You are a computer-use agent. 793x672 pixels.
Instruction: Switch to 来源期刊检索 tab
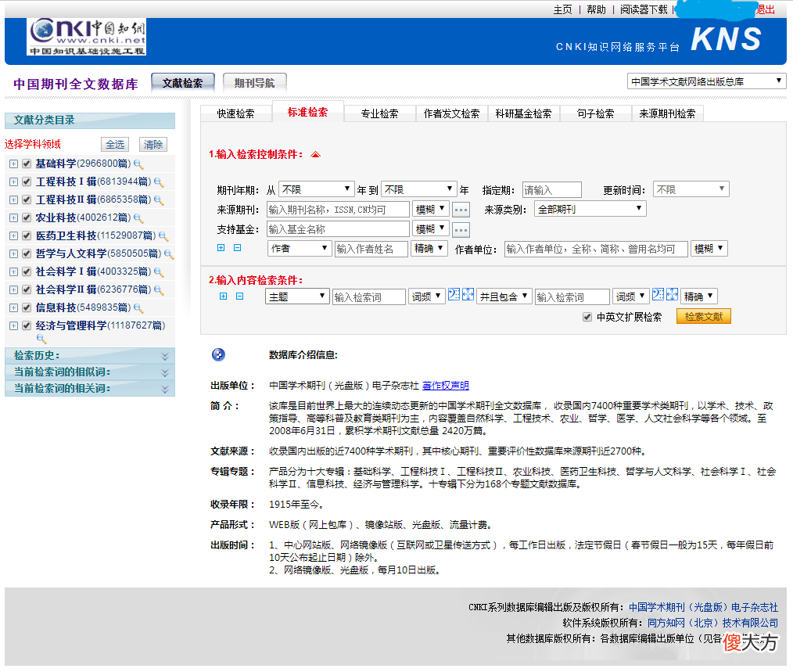[667, 114]
